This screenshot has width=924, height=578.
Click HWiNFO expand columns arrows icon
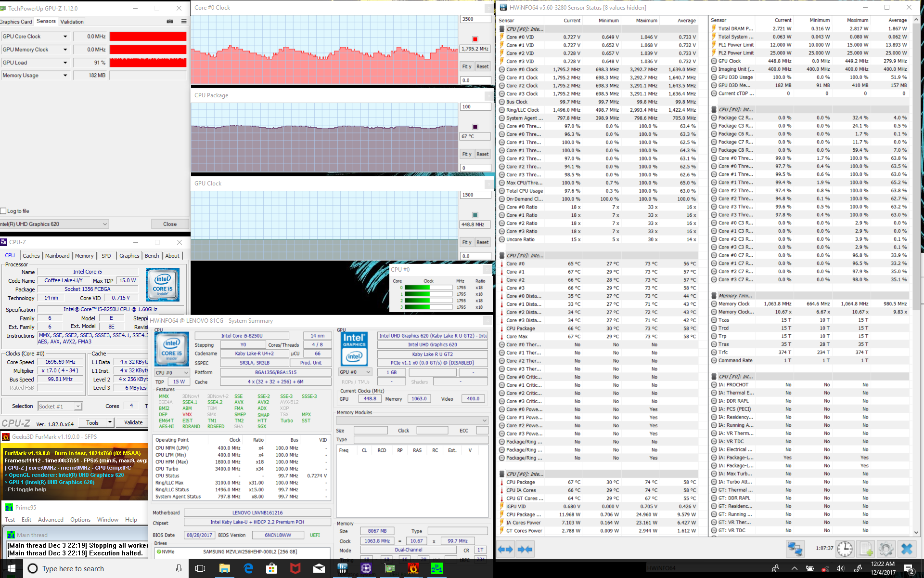(x=506, y=549)
